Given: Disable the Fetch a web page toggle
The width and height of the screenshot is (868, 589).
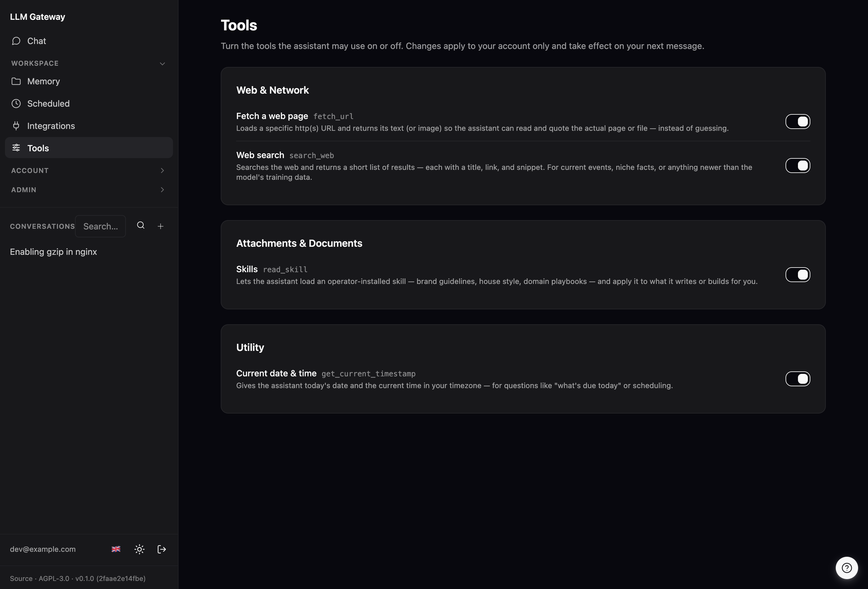Looking at the screenshot, I should coord(798,122).
